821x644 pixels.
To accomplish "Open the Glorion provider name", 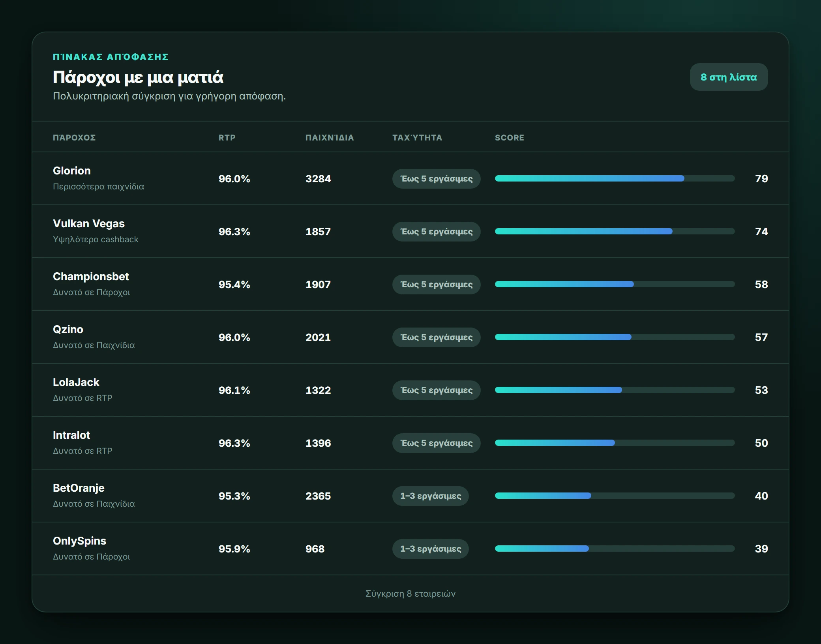I will [x=72, y=171].
